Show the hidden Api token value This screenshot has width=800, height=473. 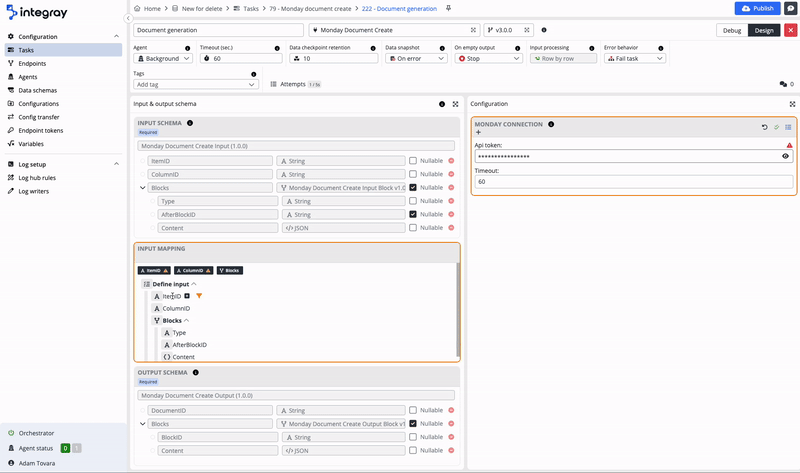[x=785, y=156]
